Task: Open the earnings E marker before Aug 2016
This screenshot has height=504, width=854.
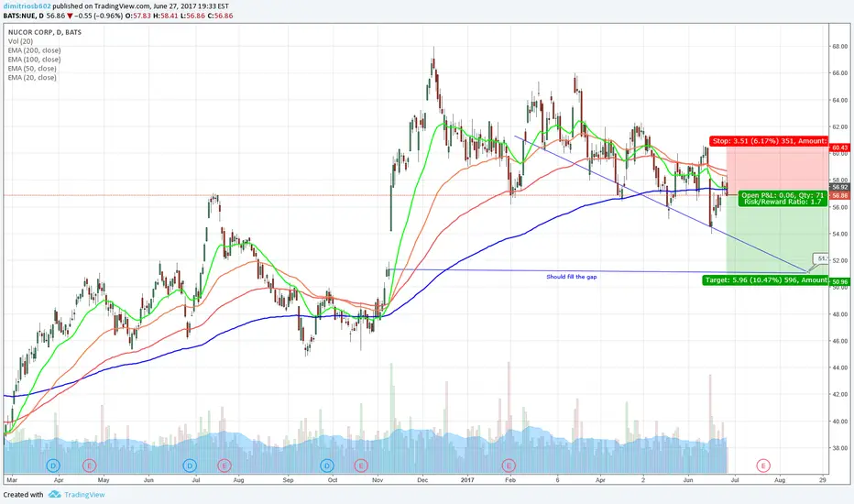Action: point(224,466)
